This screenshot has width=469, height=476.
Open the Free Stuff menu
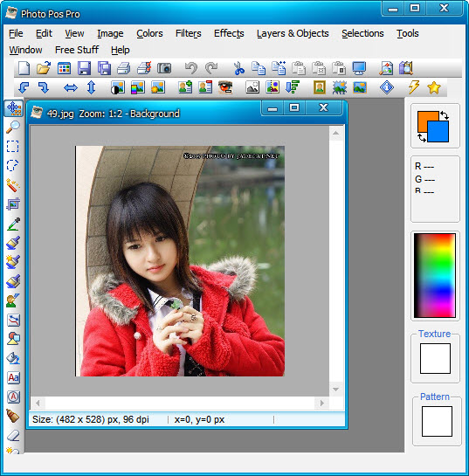(77, 50)
